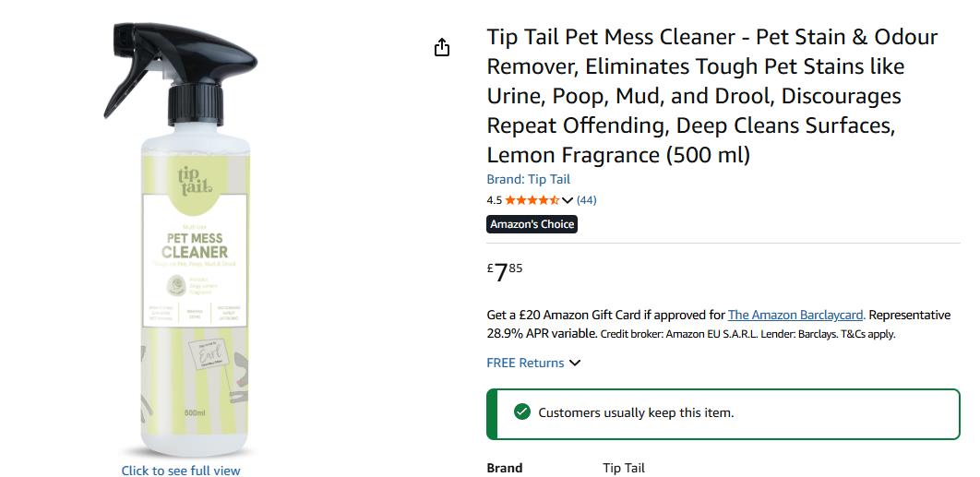Expand the FREE Returns chevron
This screenshot has width=980, height=477.
(x=575, y=363)
